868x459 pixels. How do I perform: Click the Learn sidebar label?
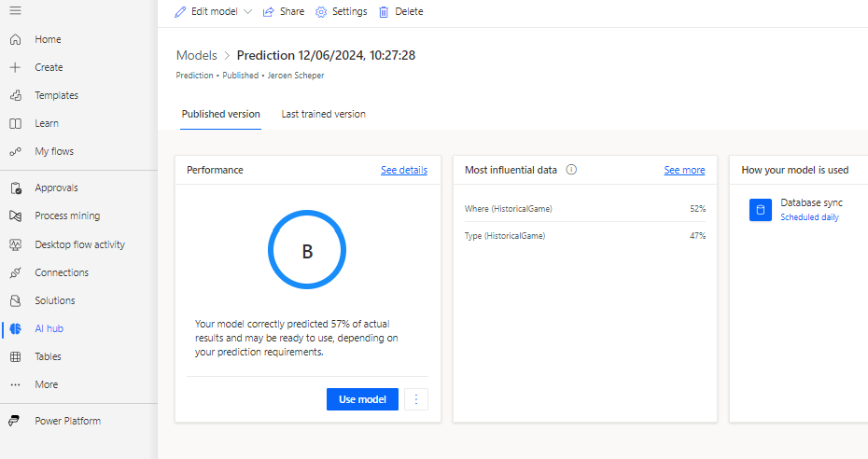pyautogui.click(x=47, y=123)
